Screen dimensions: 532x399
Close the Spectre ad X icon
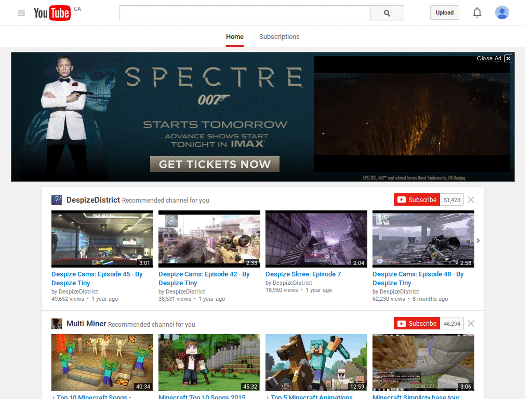point(508,58)
